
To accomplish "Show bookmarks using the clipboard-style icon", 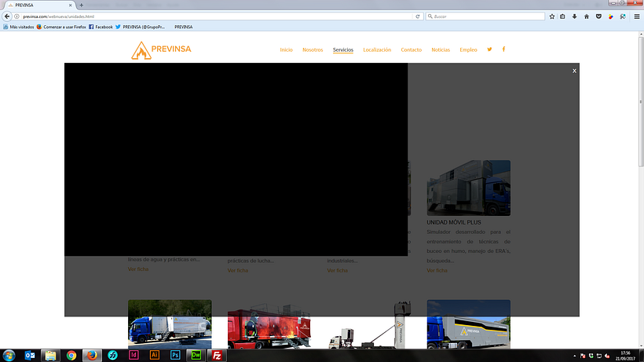I will 562,16.
